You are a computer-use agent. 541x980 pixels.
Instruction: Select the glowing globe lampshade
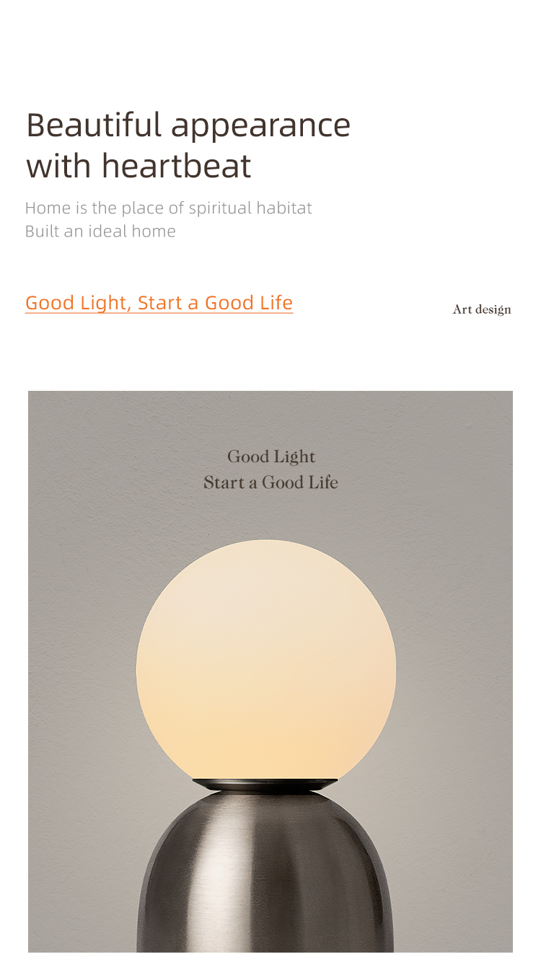click(x=266, y=659)
